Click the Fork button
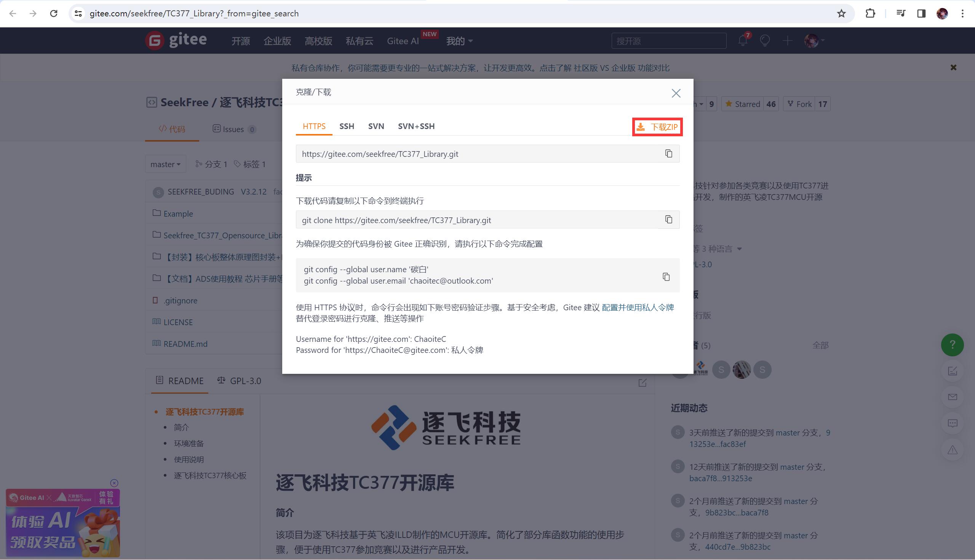This screenshot has height=560, width=975. point(799,104)
